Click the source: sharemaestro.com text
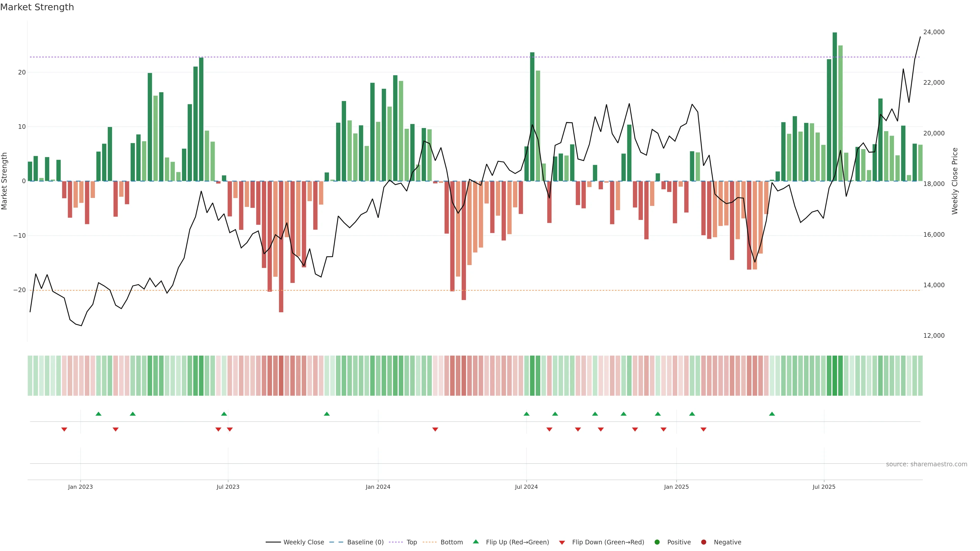980x551 pixels. click(926, 464)
